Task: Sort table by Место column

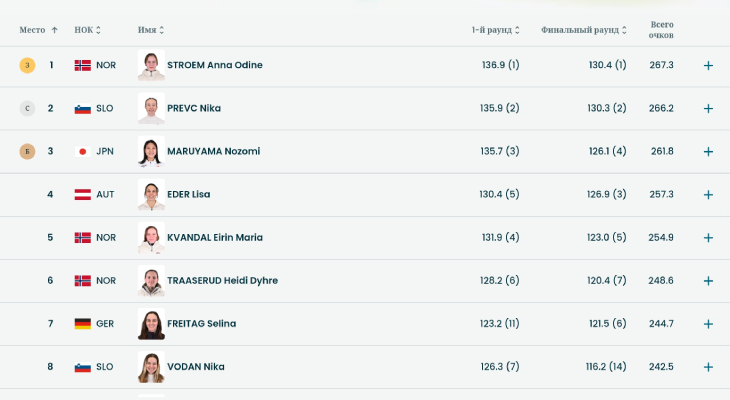Action: [x=39, y=30]
